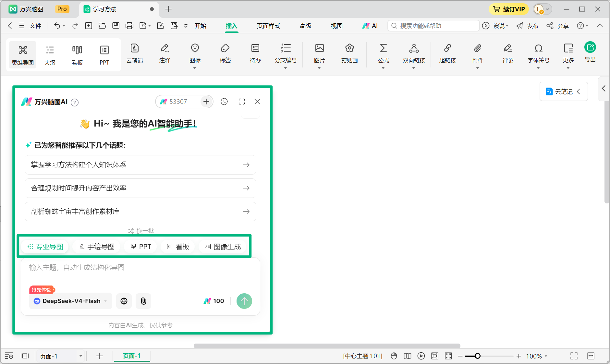Open the 高级 ribbon tab
Screen dimensions: 610x364
click(306, 26)
